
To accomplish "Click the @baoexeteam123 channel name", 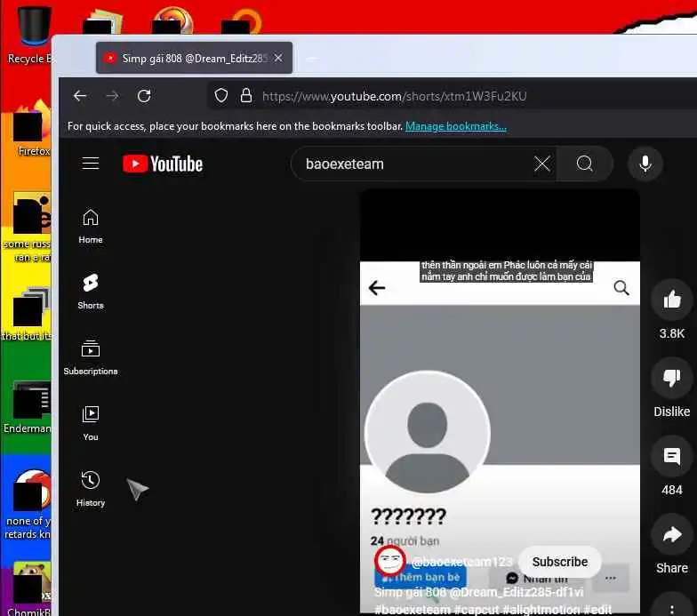I will (x=461, y=562).
